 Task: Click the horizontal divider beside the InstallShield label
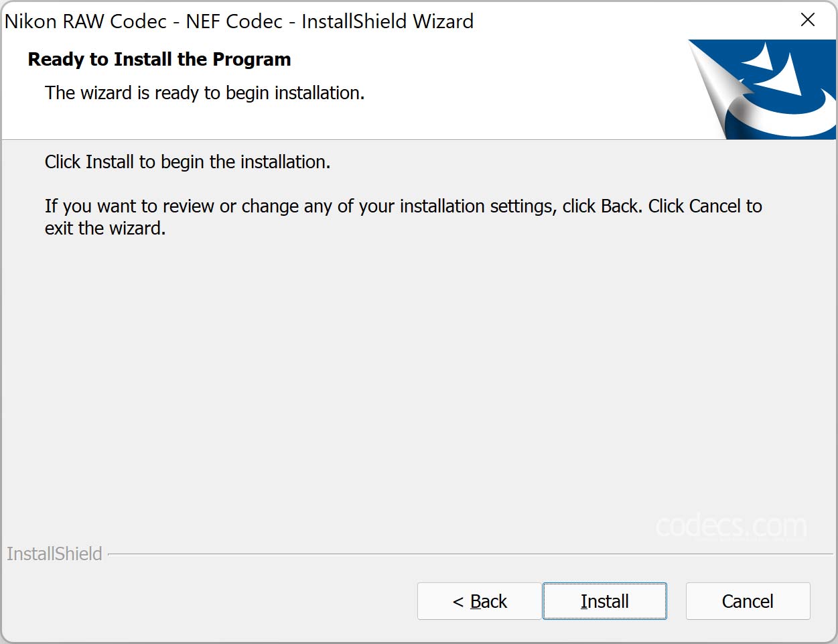point(470,554)
